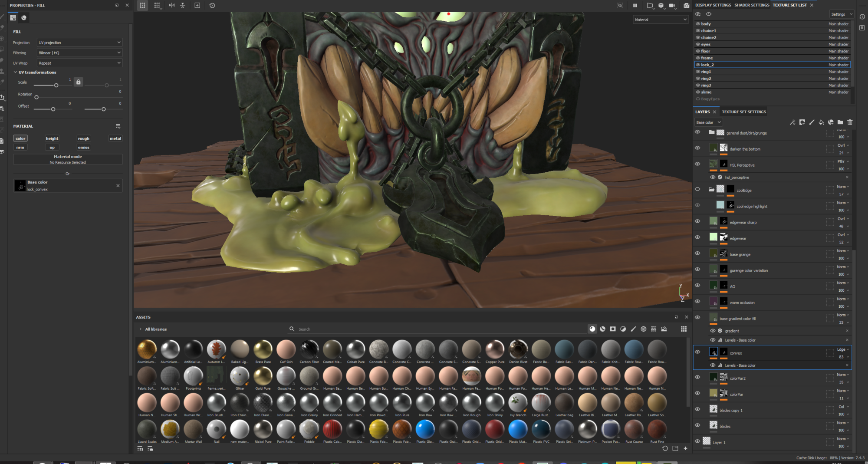Create a new folder in the layer stack
This screenshot has width=868, height=464.
coord(840,122)
